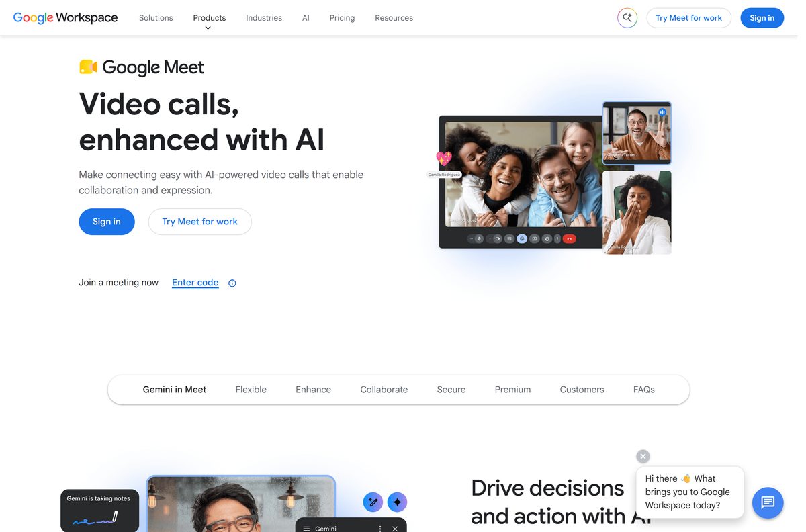Open the Resources menu

(x=394, y=18)
